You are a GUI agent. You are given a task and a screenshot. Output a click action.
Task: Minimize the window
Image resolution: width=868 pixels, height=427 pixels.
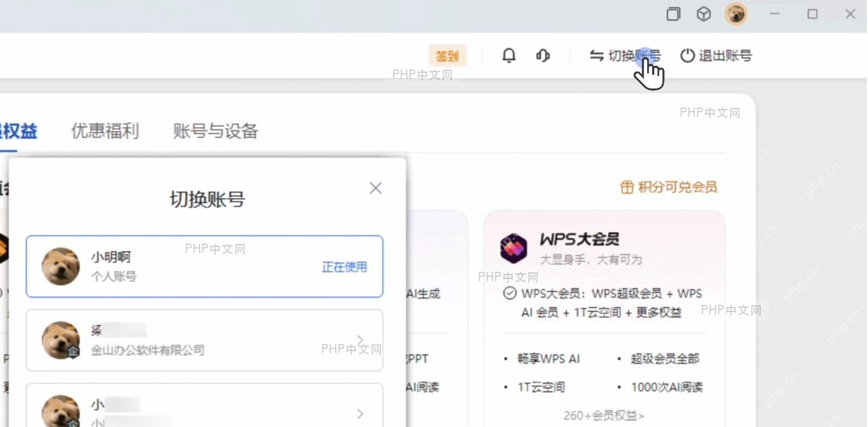[x=775, y=14]
